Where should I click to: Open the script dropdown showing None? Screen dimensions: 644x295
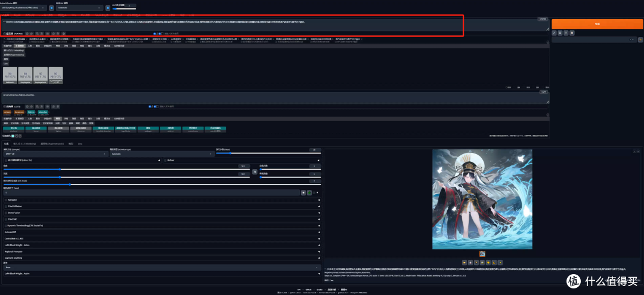[162, 267]
